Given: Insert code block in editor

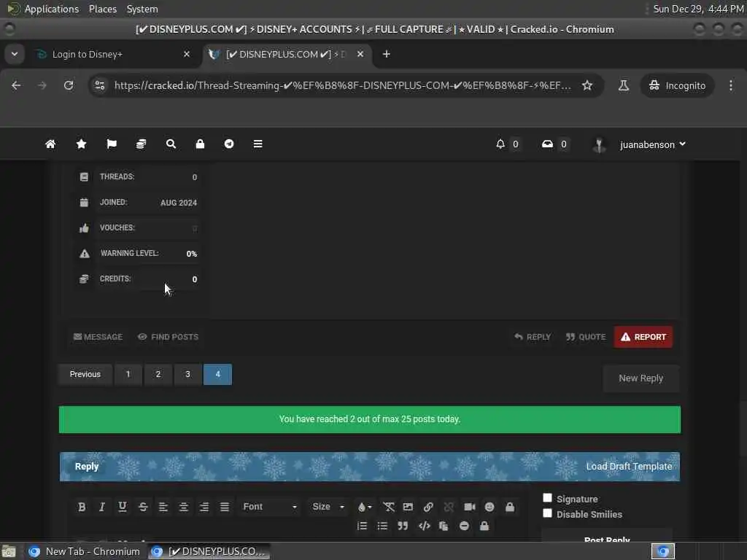Looking at the screenshot, I should [x=424, y=526].
